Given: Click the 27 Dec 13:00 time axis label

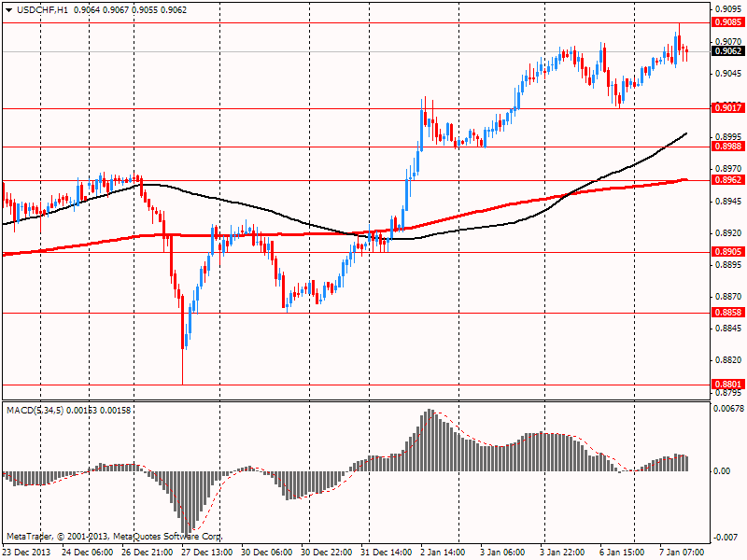Looking at the screenshot, I should tap(207, 552).
